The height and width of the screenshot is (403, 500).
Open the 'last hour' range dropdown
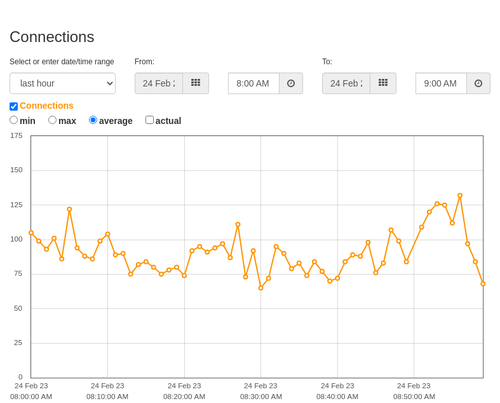tap(63, 83)
